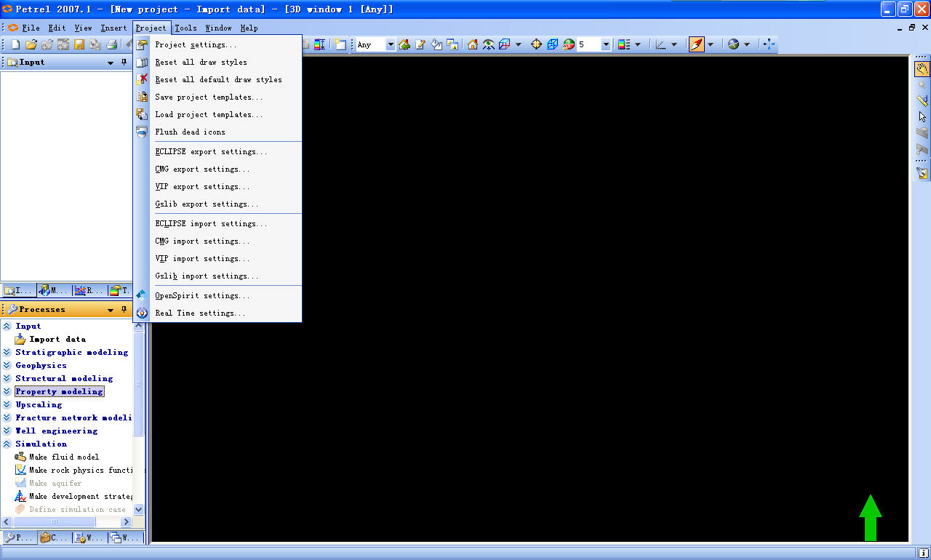
Task: Open the color legend dropdown arrow
Action: tap(638, 45)
